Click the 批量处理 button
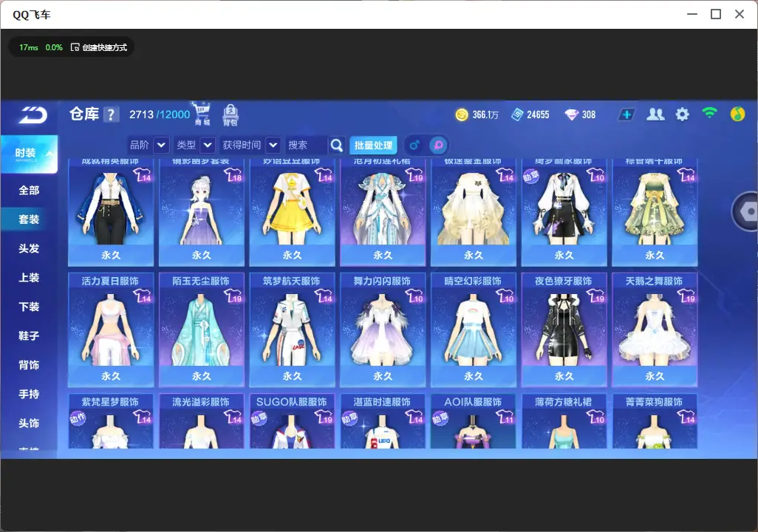Image resolution: width=758 pixels, height=532 pixels. pyautogui.click(x=373, y=145)
